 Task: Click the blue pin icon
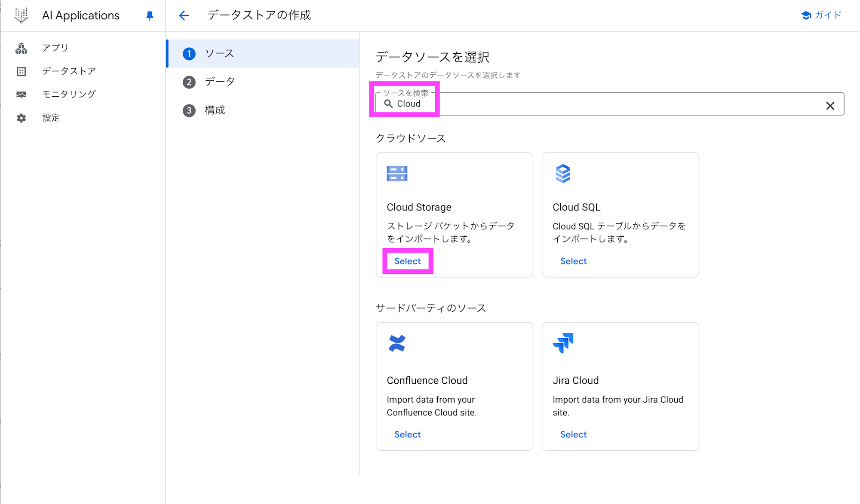[150, 16]
